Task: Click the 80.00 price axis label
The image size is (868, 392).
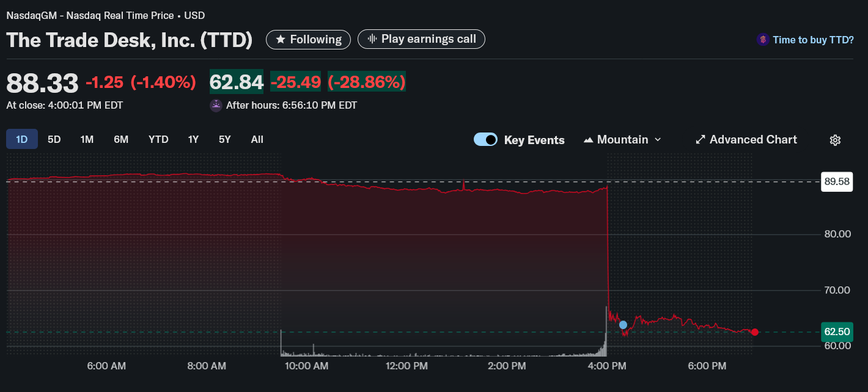Action: tap(837, 234)
